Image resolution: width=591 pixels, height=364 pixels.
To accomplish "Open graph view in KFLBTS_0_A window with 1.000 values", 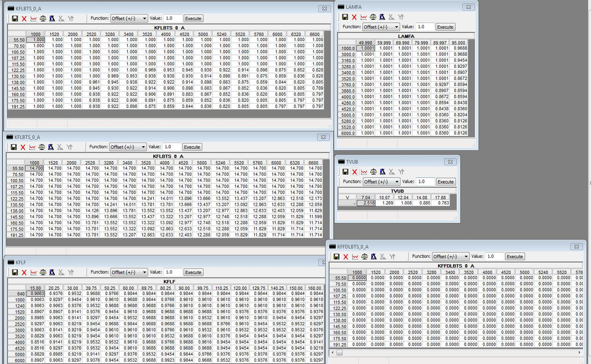I will coord(33,18).
